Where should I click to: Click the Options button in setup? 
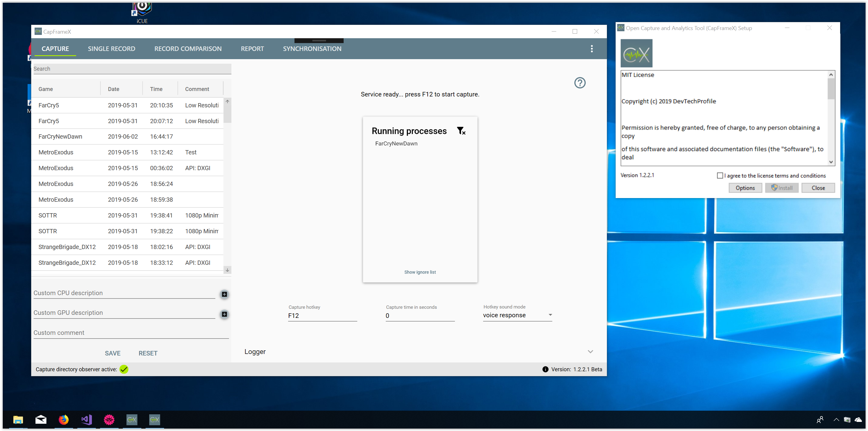pos(745,188)
